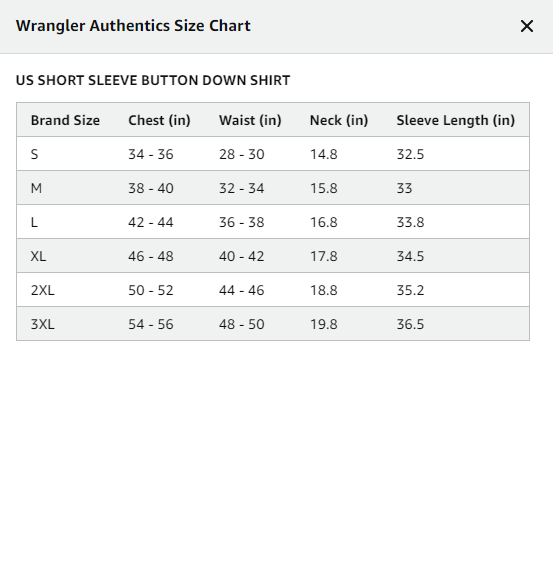Click the Chest (in) column header
Image resolution: width=553 pixels, height=588 pixels.
point(159,120)
